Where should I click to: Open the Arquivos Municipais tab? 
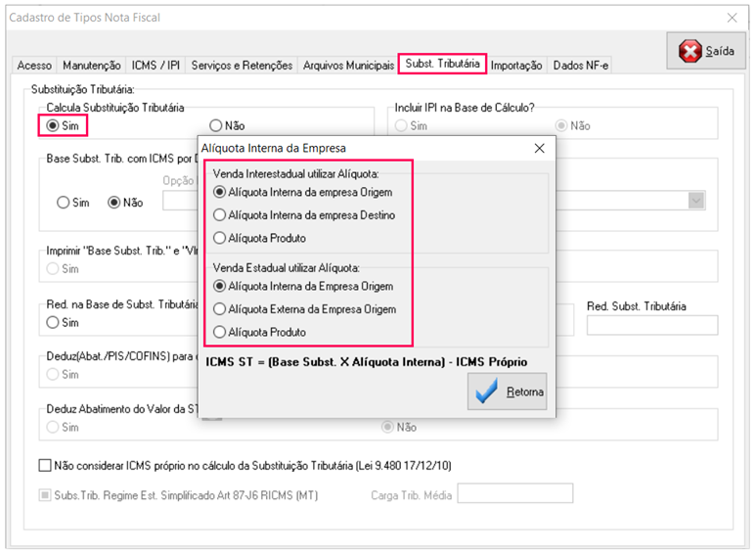(346, 66)
